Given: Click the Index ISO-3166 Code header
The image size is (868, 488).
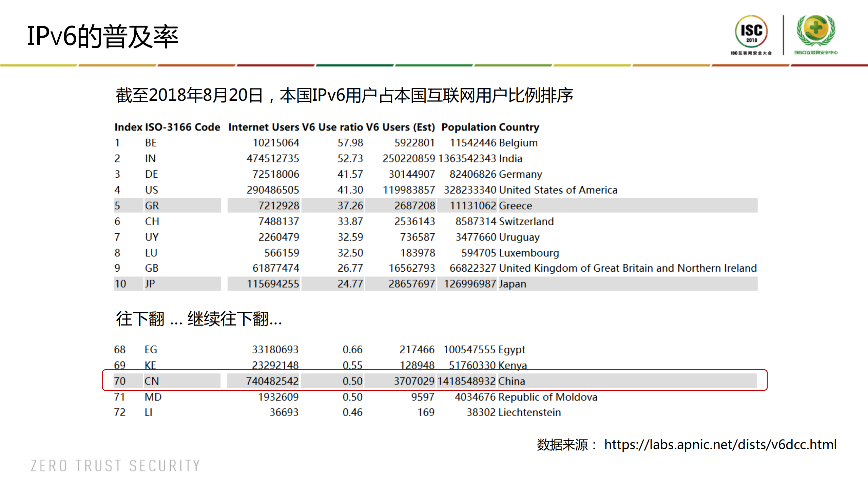Looking at the screenshot, I should point(167,127).
